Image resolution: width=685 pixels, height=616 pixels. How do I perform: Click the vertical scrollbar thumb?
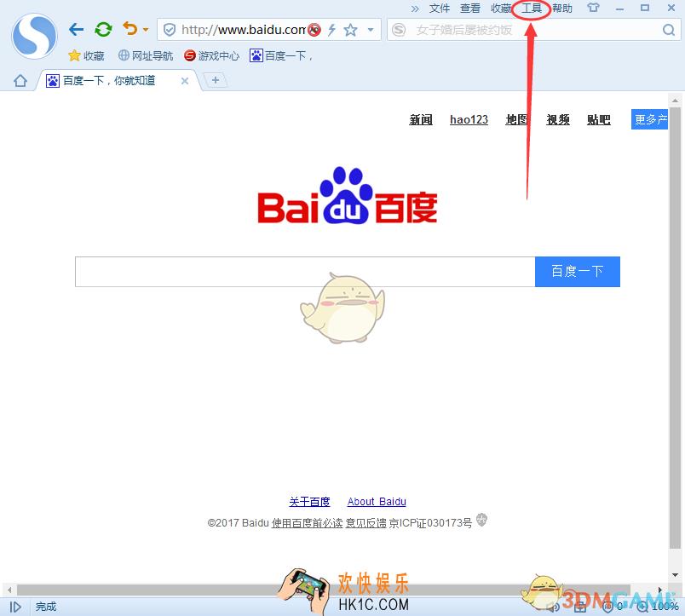(675, 328)
